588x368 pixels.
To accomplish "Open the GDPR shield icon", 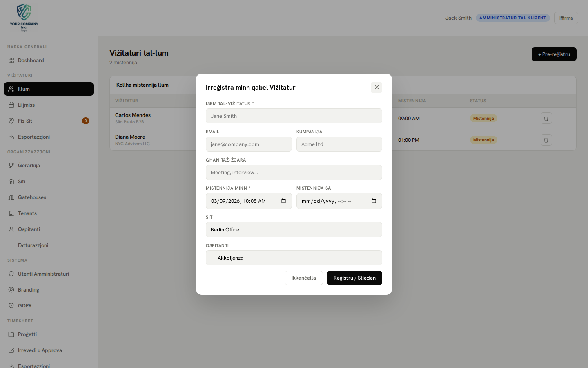I will 11,305.
